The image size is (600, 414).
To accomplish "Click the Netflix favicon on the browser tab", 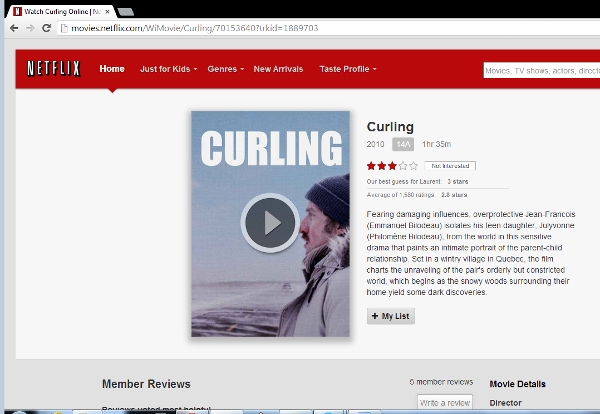I will click(x=17, y=11).
